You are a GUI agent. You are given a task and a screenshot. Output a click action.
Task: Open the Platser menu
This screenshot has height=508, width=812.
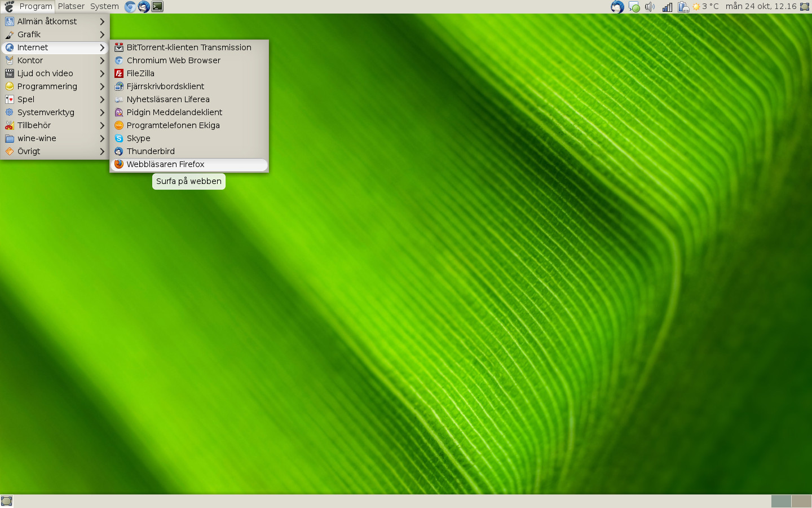click(71, 6)
